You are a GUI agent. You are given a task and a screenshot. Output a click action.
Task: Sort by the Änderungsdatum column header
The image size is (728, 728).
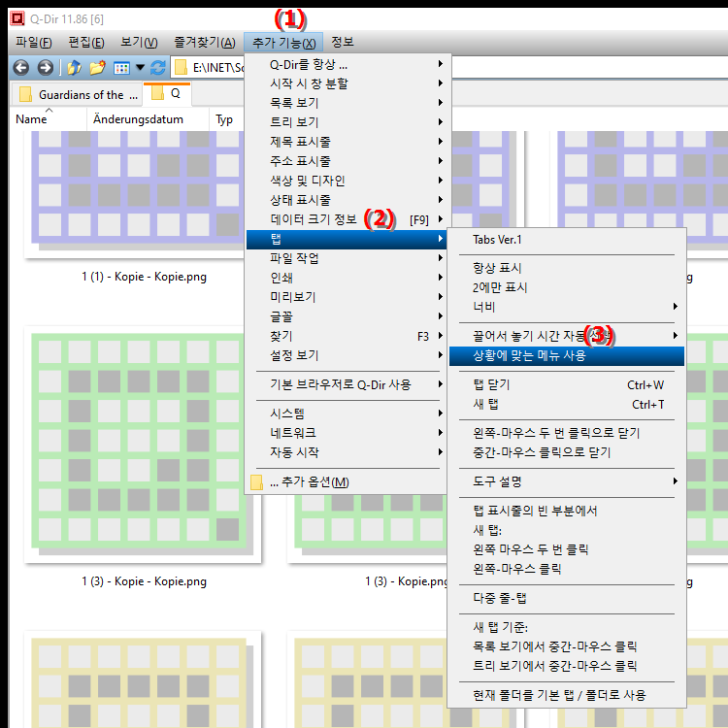pos(148,119)
